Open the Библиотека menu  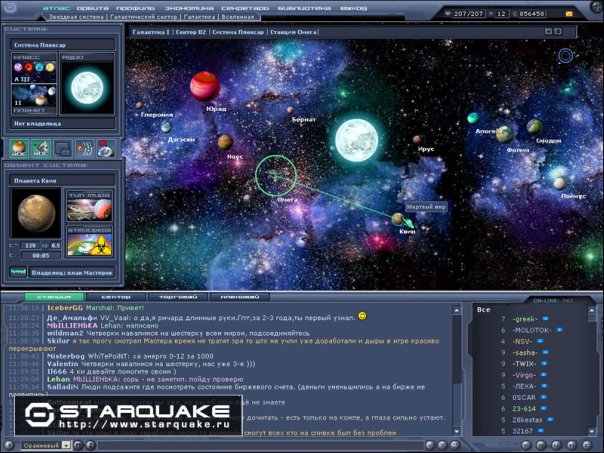[x=304, y=8]
